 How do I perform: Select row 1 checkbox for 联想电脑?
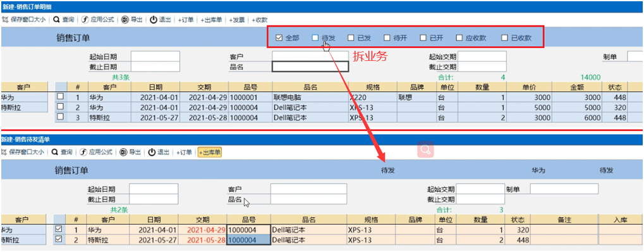(61, 97)
